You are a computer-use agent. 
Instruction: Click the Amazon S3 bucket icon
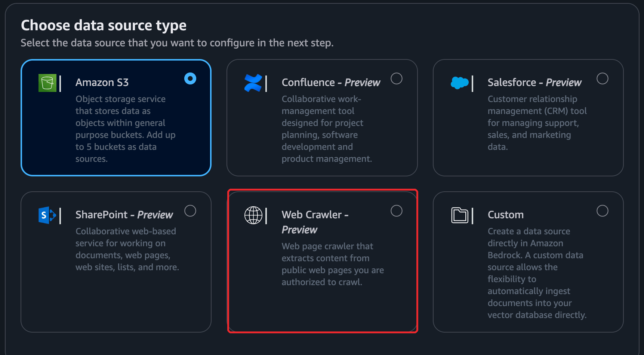47,83
